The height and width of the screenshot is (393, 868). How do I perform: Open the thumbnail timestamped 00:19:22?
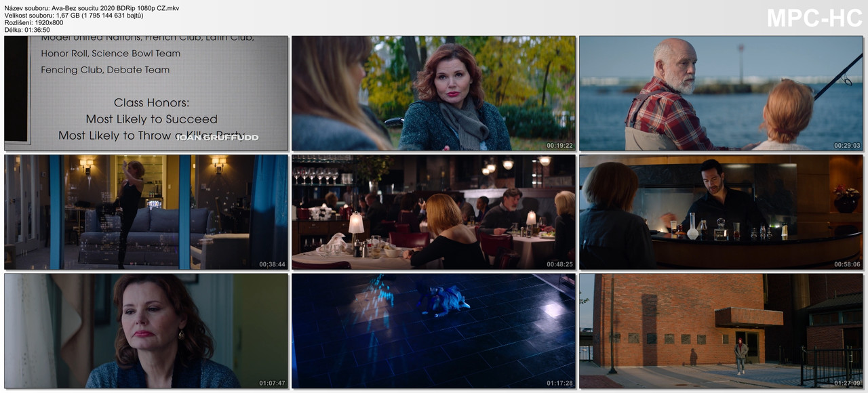[433, 94]
